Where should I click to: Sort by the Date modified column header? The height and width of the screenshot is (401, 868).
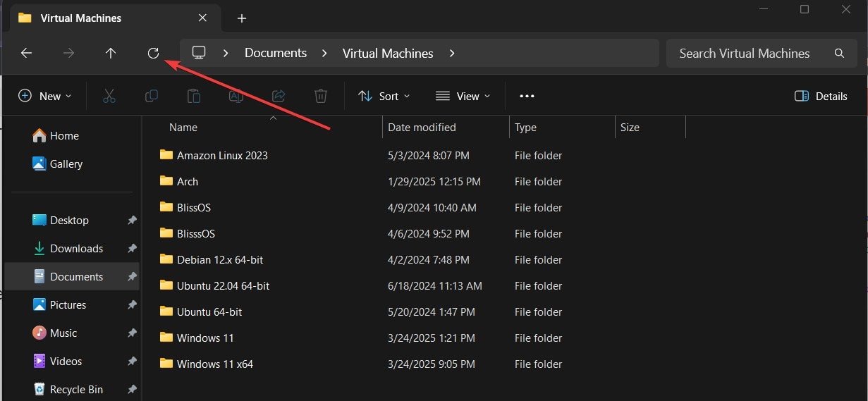click(x=422, y=128)
